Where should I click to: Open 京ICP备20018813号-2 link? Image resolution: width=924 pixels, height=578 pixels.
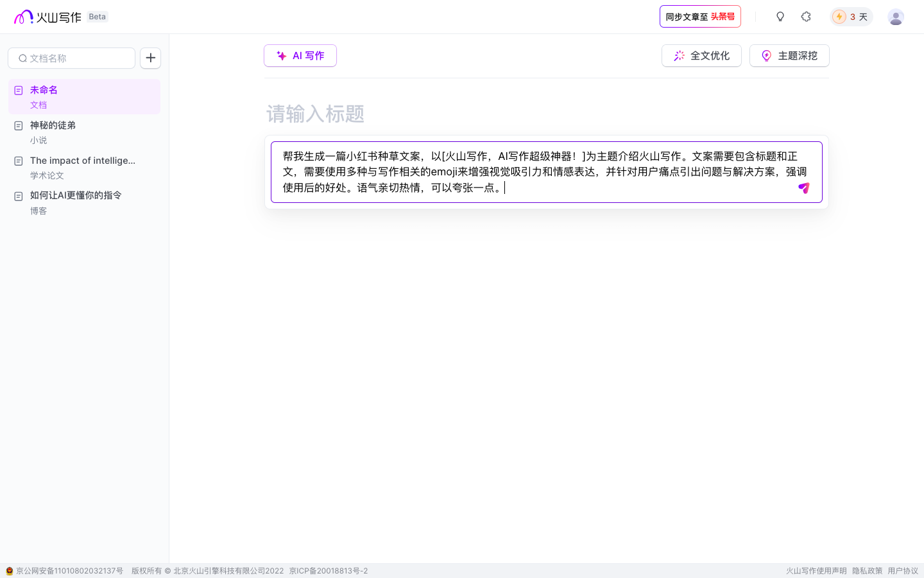point(329,571)
